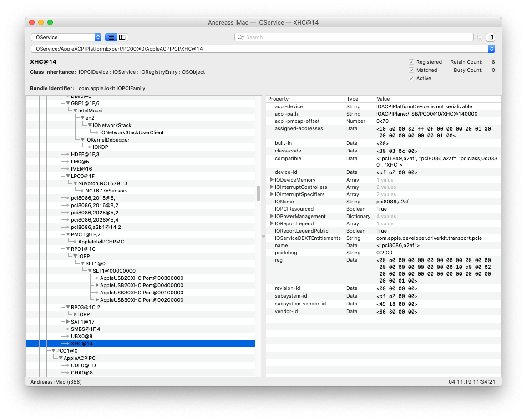Expand the IODeviceMemory array row

click(272, 180)
